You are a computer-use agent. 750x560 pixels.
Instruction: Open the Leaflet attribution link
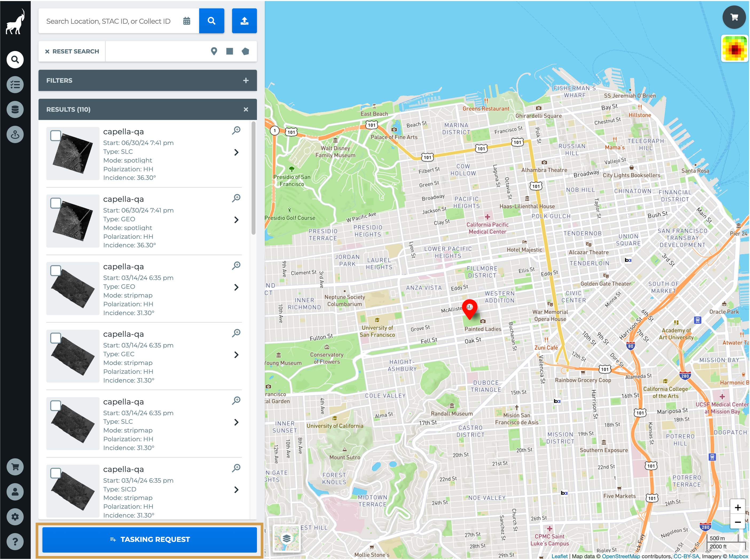click(x=559, y=556)
